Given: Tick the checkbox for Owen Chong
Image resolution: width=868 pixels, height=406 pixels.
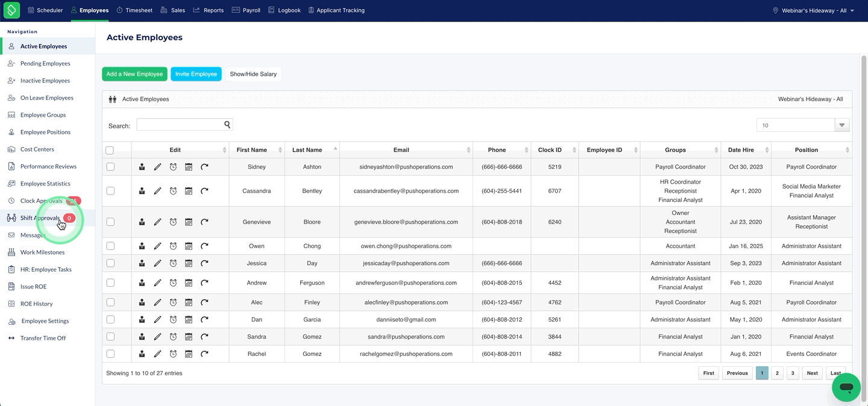Looking at the screenshot, I should (x=110, y=246).
